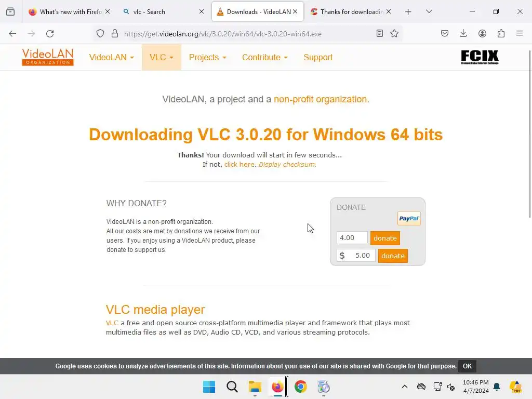
Task: Open a new tab with plus
Action: point(408,12)
